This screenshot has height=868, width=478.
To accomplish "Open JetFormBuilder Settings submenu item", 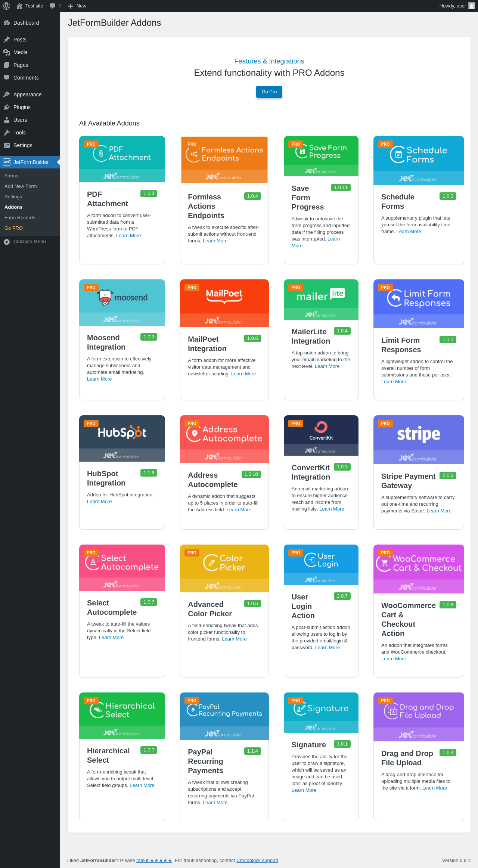I will point(13,197).
